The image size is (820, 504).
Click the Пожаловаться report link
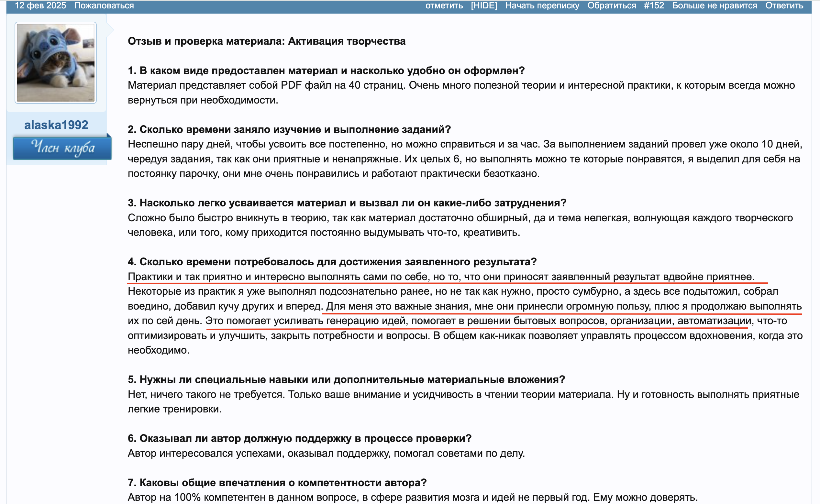(x=104, y=6)
